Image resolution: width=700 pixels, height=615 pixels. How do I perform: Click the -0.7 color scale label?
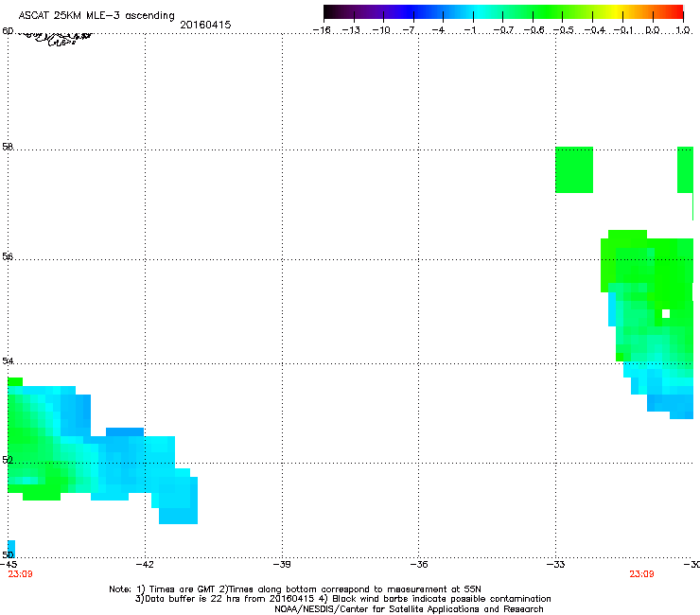[x=503, y=30]
